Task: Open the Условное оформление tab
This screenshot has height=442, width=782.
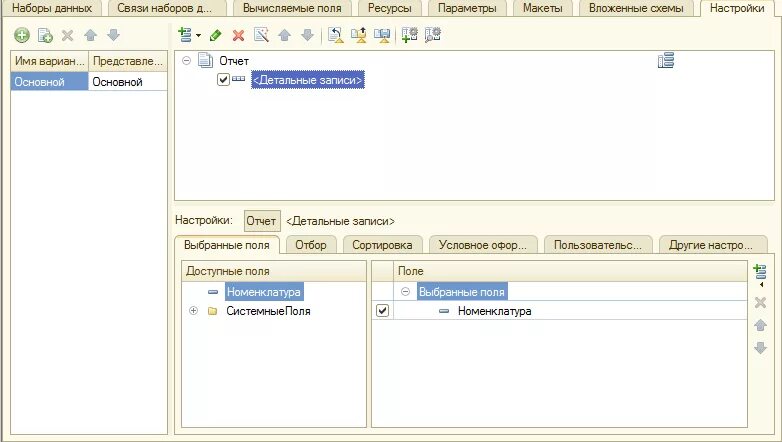Action: click(x=483, y=245)
